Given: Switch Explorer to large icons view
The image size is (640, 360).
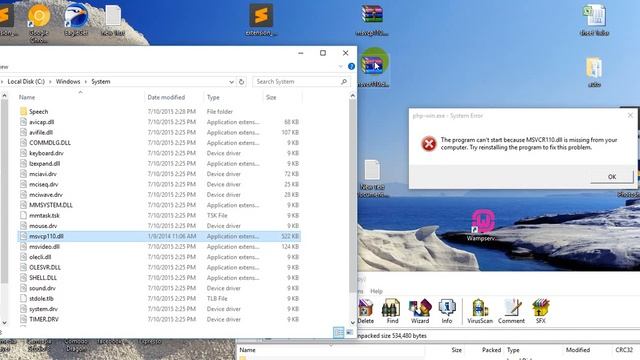Looking at the screenshot, I should (x=350, y=332).
